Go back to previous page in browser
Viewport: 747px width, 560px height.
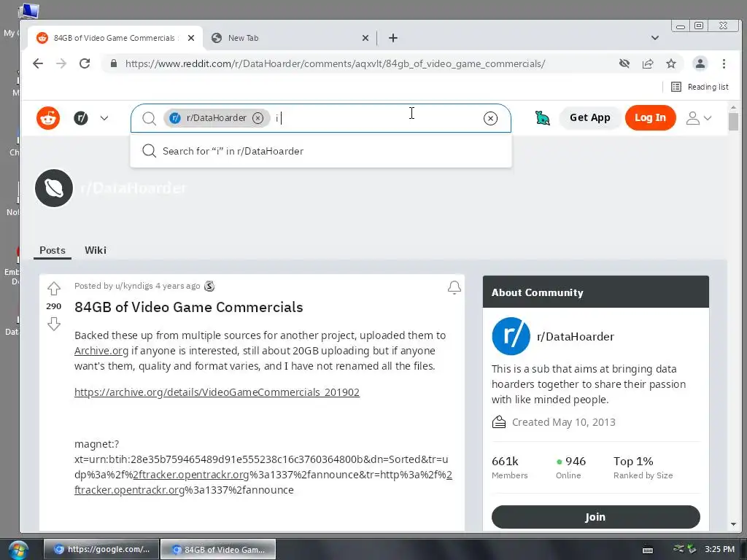coord(38,63)
